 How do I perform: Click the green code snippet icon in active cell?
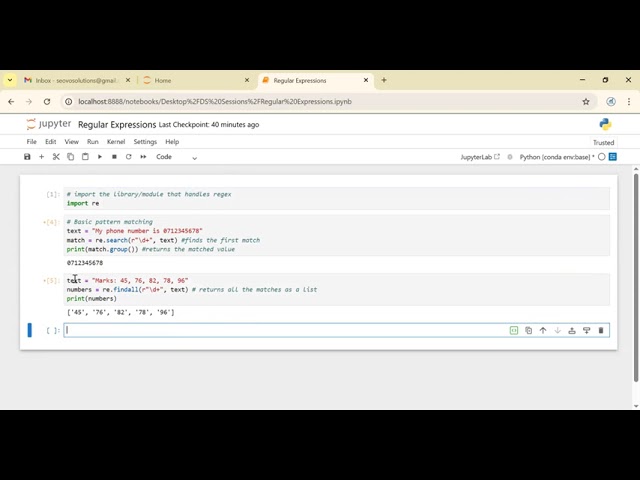coord(514,330)
